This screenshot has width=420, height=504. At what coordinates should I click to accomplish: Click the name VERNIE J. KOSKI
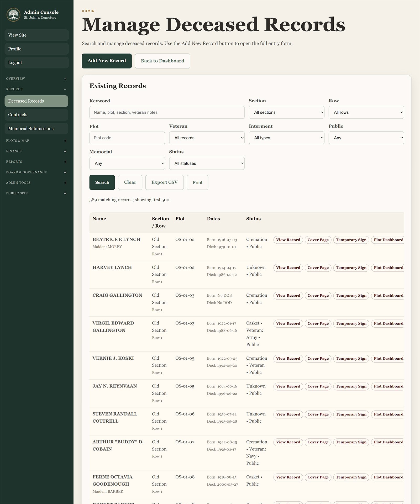pyautogui.click(x=113, y=358)
